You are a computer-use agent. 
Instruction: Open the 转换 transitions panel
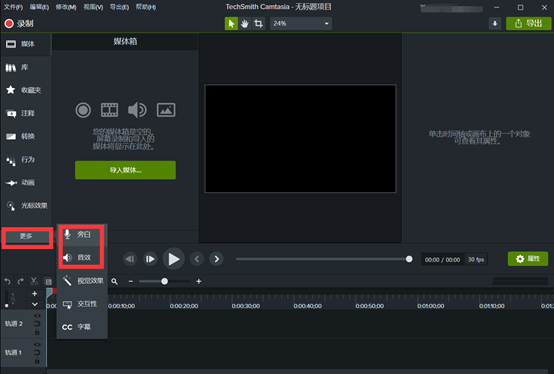click(25, 136)
